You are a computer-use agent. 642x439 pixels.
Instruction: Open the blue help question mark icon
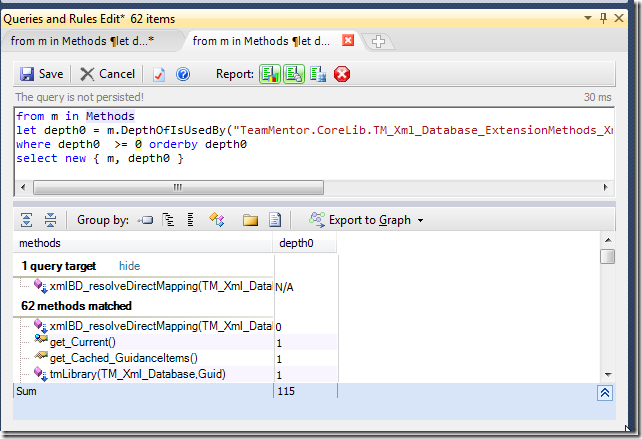pos(183,74)
